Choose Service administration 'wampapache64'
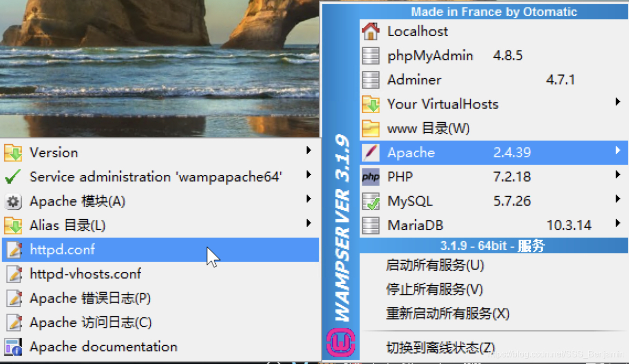 point(160,177)
